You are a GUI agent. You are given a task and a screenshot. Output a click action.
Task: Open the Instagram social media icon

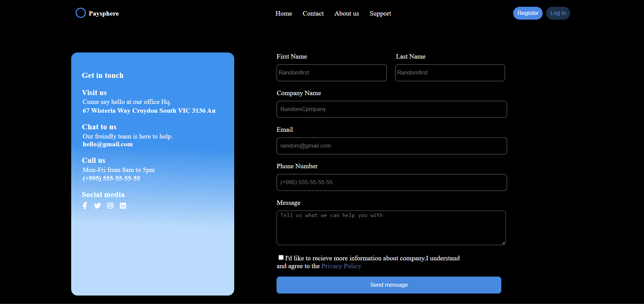pos(110,206)
